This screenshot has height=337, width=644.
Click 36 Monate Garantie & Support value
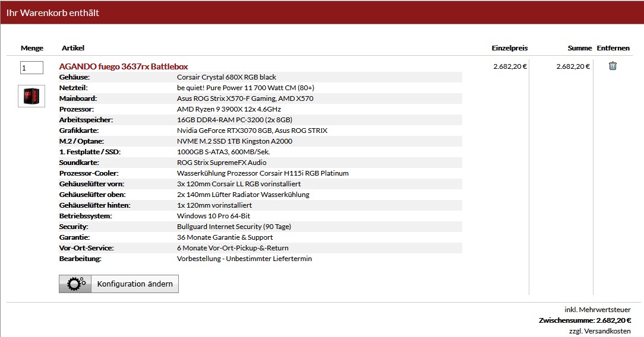pos(225,237)
